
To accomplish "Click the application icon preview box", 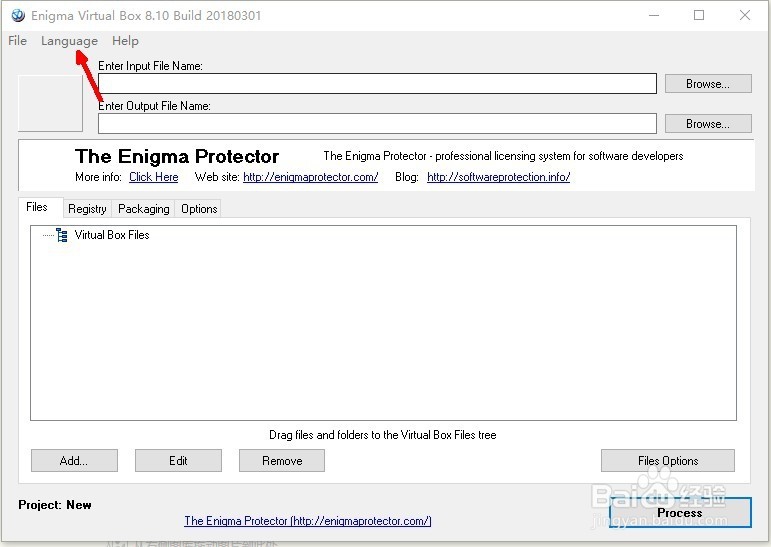I will pyautogui.click(x=50, y=103).
